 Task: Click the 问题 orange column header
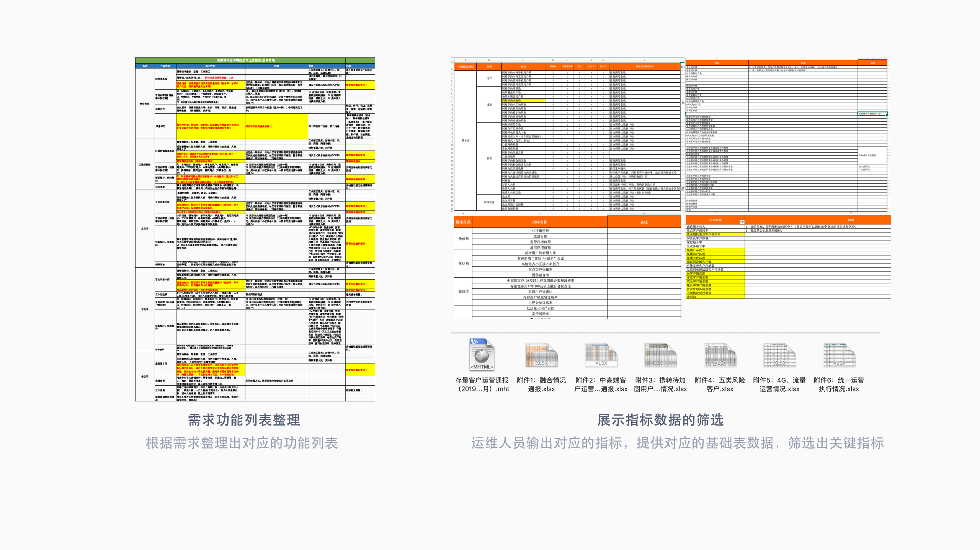851,220
